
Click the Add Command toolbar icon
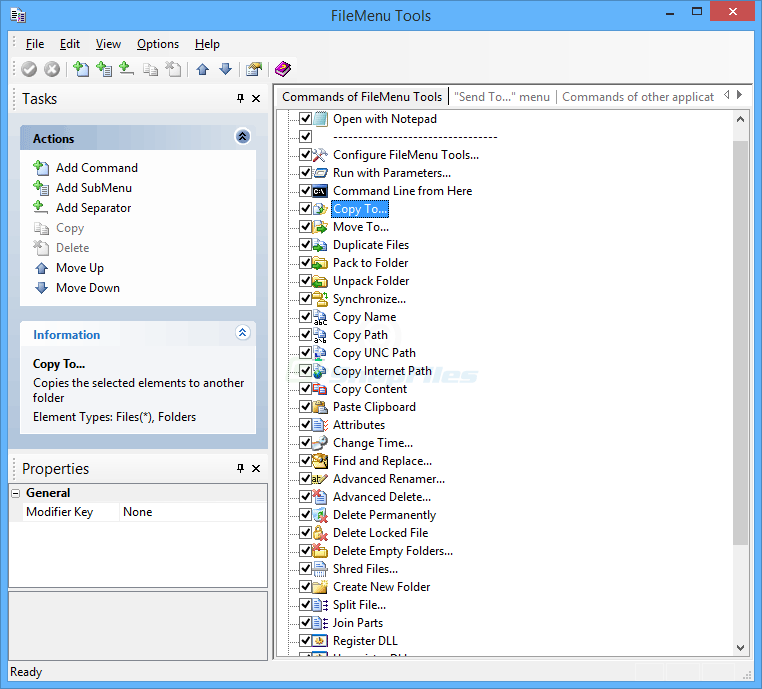coord(81,69)
